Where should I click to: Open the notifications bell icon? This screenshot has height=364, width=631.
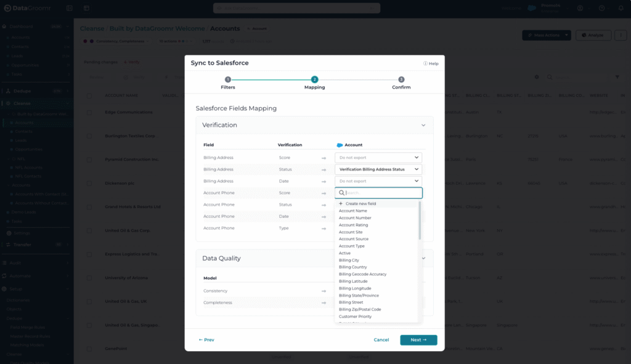click(621, 8)
